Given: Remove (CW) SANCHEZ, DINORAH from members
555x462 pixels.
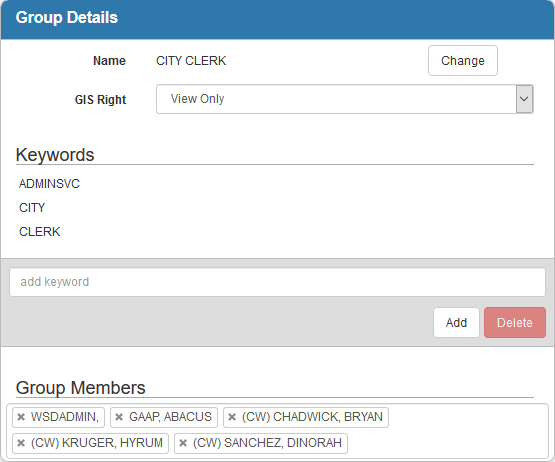Looking at the screenshot, I should point(183,443).
